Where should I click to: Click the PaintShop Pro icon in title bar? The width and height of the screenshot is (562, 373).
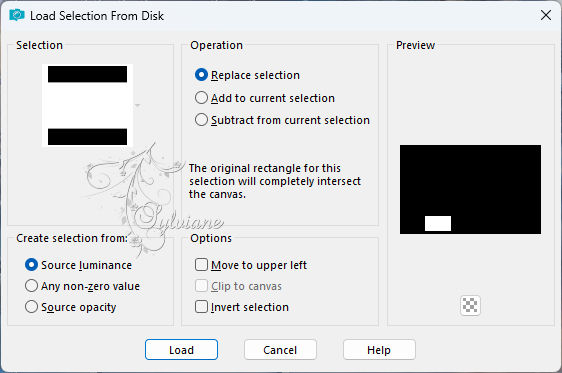16,15
